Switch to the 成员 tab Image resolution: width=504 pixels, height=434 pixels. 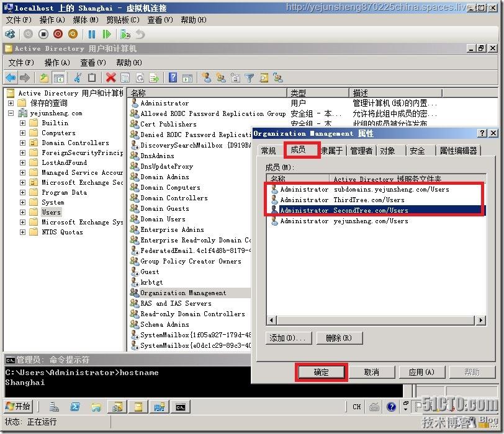point(298,149)
